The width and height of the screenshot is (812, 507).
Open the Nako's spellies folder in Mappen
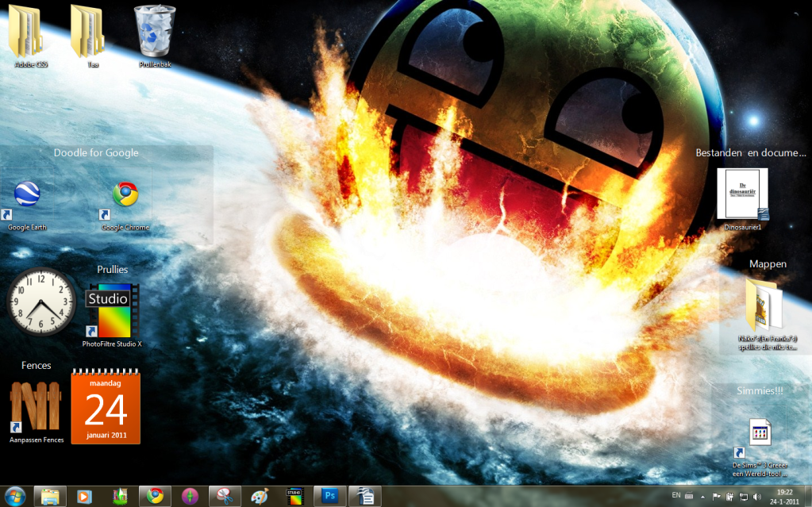pos(768,314)
